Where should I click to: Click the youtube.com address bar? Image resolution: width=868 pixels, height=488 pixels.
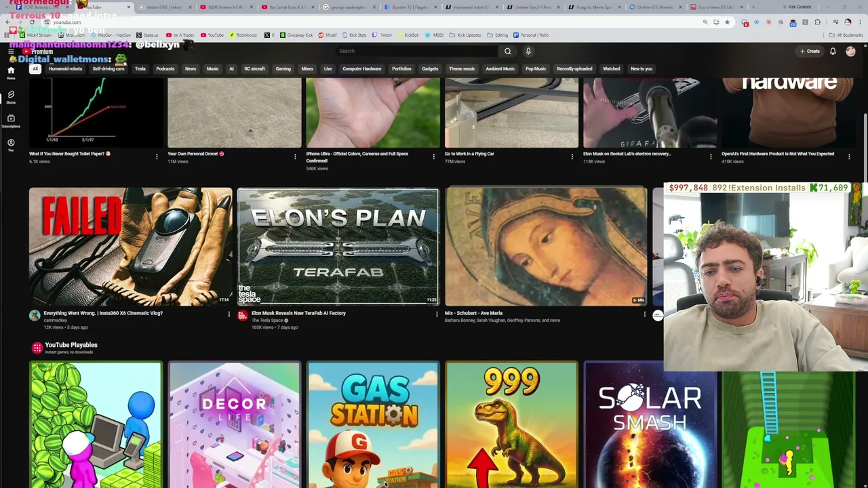[373, 22]
